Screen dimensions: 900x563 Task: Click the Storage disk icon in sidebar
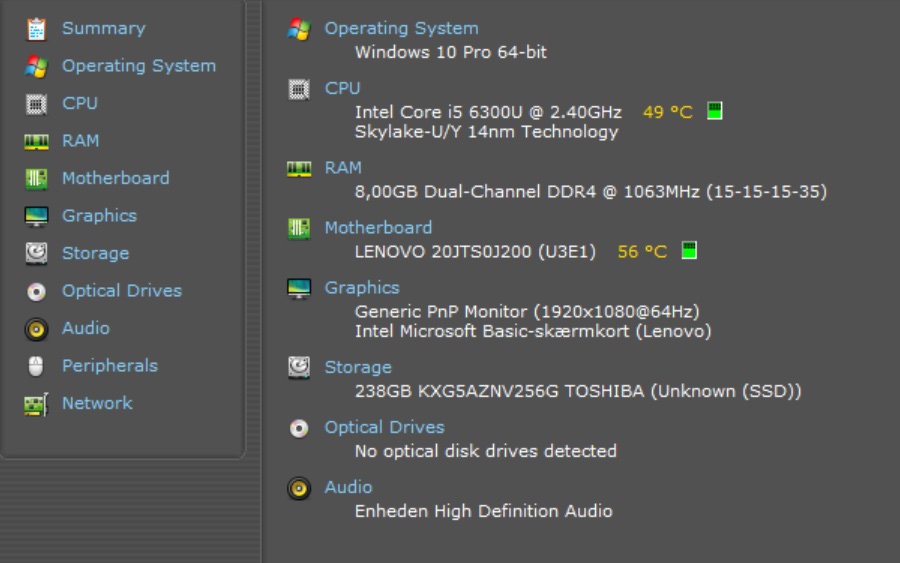[x=36, y=254]
